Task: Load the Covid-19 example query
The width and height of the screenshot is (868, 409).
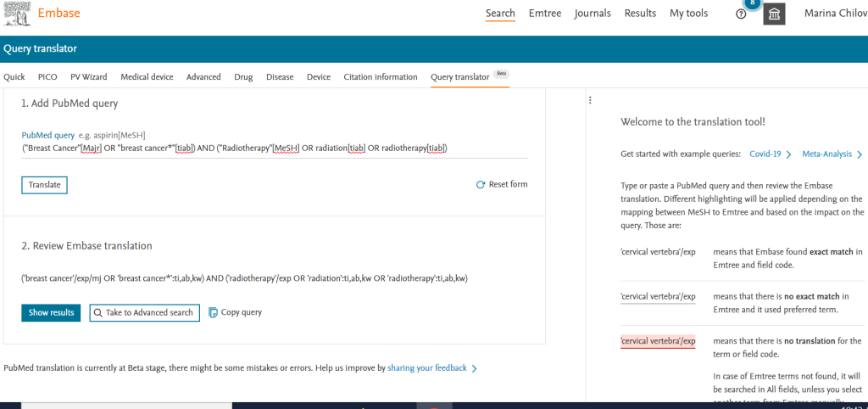Action: (765, 154)
